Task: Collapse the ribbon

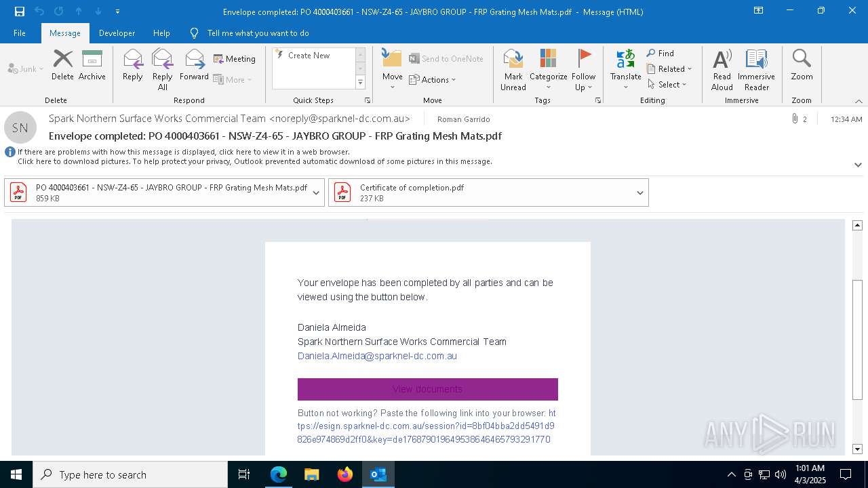Action: [x=859, y=101]
